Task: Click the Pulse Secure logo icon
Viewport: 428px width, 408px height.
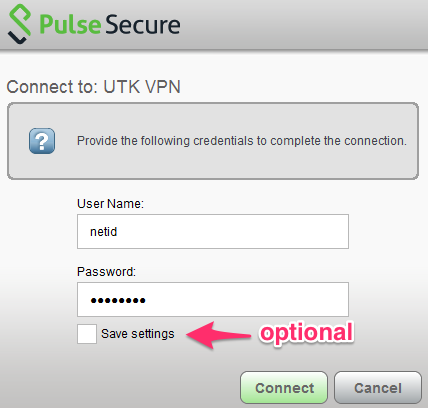Action: pyautogui.click(x=19, y=24)
